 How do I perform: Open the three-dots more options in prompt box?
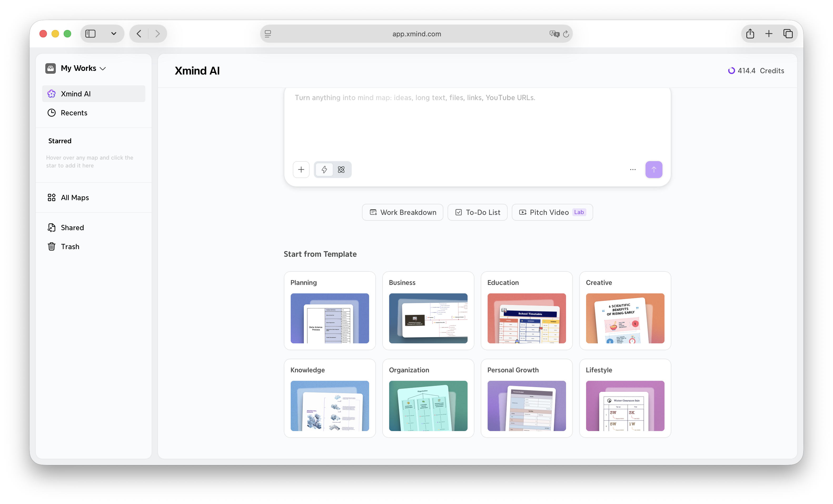click(x=633, y=169)
